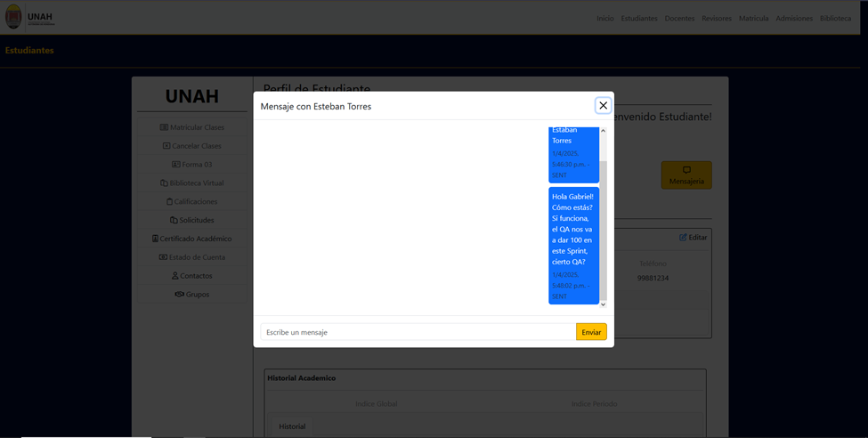Click the Forma 03 sidebar icon
The height and width of the screenshot is (438, 868).
(176, 165)
